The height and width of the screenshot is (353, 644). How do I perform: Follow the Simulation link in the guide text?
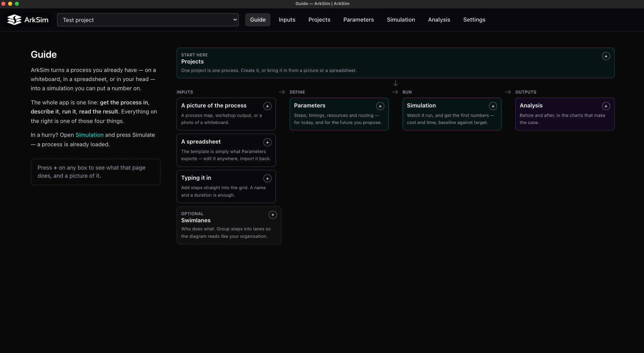(x=89, y=135)
